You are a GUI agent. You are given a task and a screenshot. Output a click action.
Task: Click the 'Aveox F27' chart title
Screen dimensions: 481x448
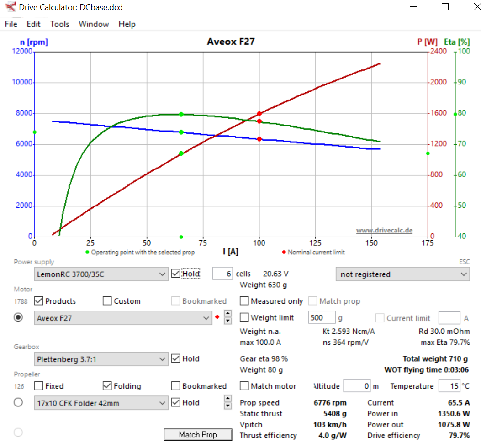click(231, 42)
